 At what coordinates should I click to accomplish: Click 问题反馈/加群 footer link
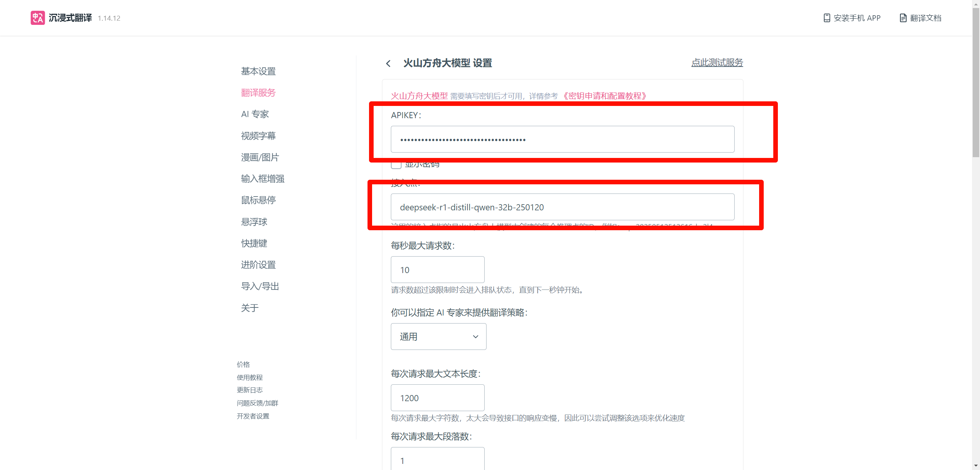pyautogui.click(x=257, y=403)
